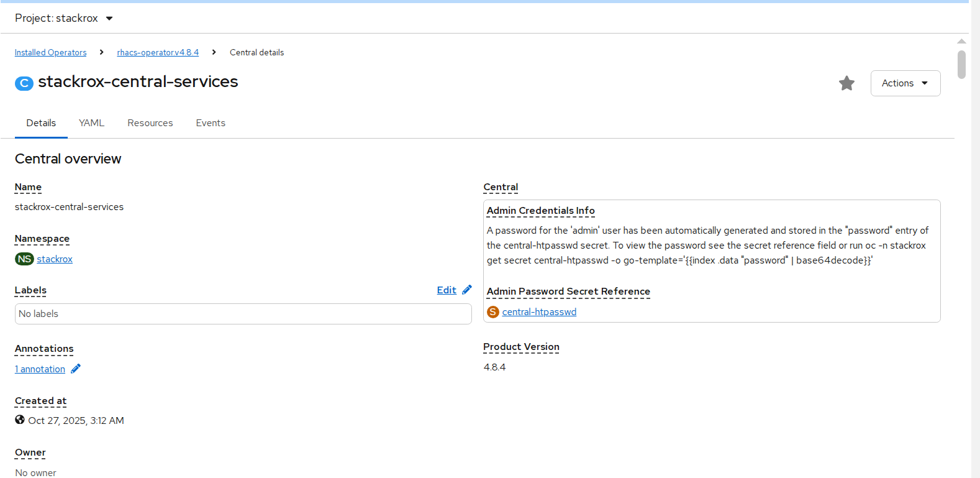Screen dimensions: 980x478
Task: Click the globe icon beside creation date
Action: (20, 420)
